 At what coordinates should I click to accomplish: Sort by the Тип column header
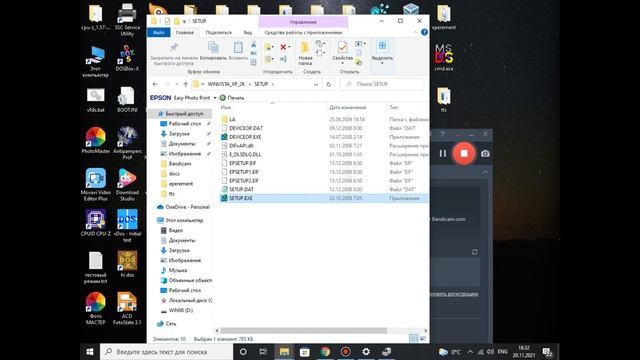393,107
